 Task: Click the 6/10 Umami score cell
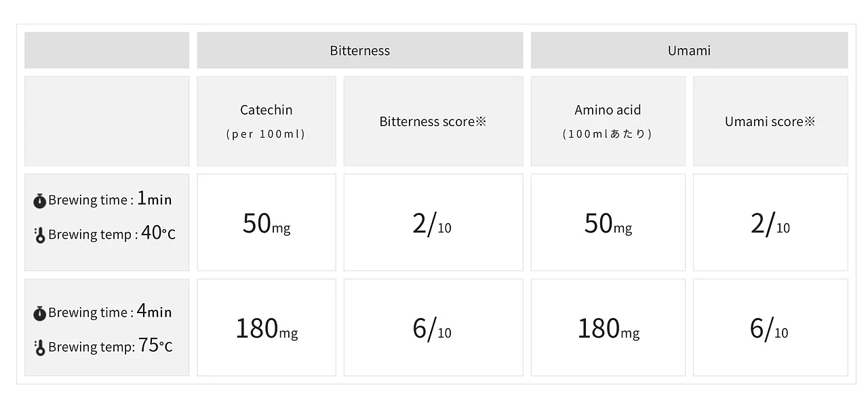pos(770,327)
